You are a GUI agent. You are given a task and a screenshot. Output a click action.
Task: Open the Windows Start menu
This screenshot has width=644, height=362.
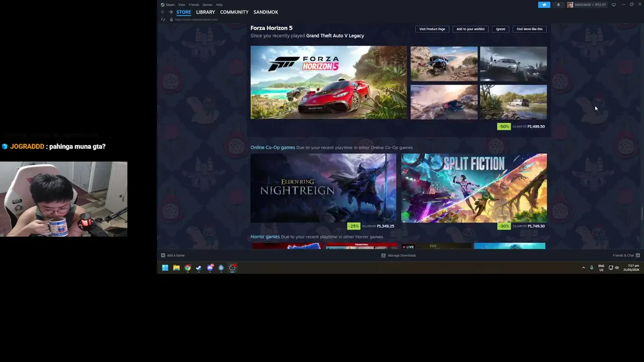[165, 268]
